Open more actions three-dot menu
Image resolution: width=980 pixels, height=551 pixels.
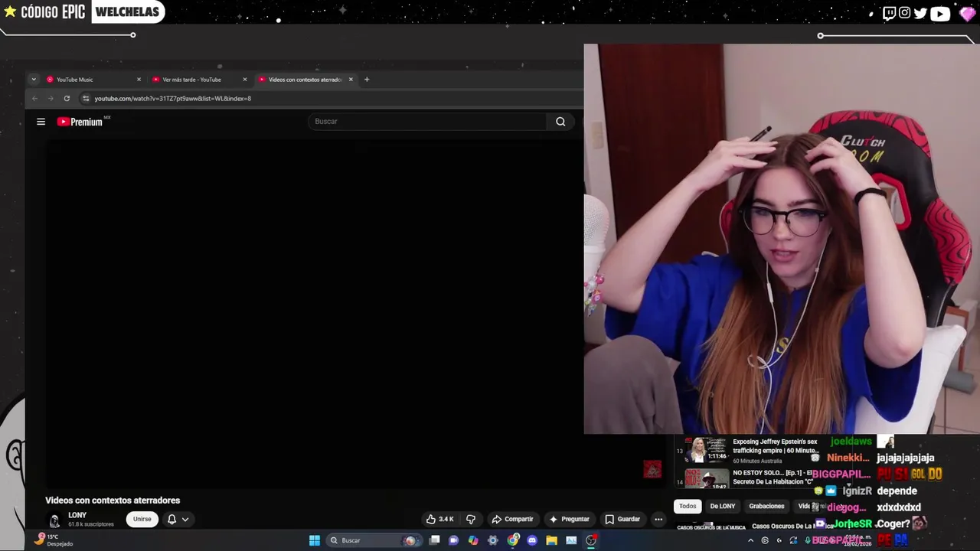pos(658,519)
